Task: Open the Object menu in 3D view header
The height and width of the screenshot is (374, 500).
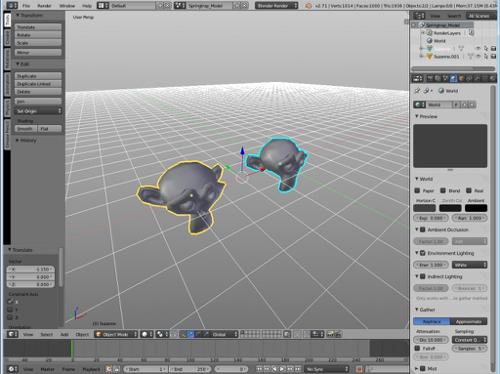Action: point(82,334)
